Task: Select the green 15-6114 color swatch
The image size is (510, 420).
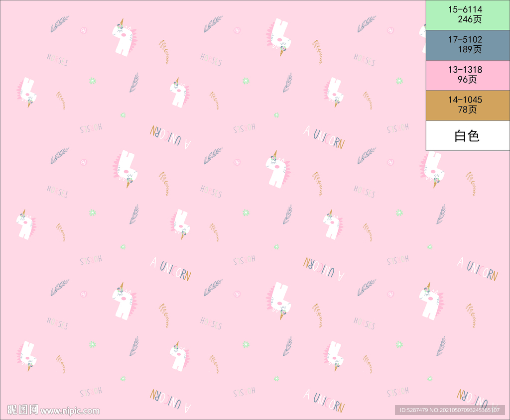Action: pos(468,15)
